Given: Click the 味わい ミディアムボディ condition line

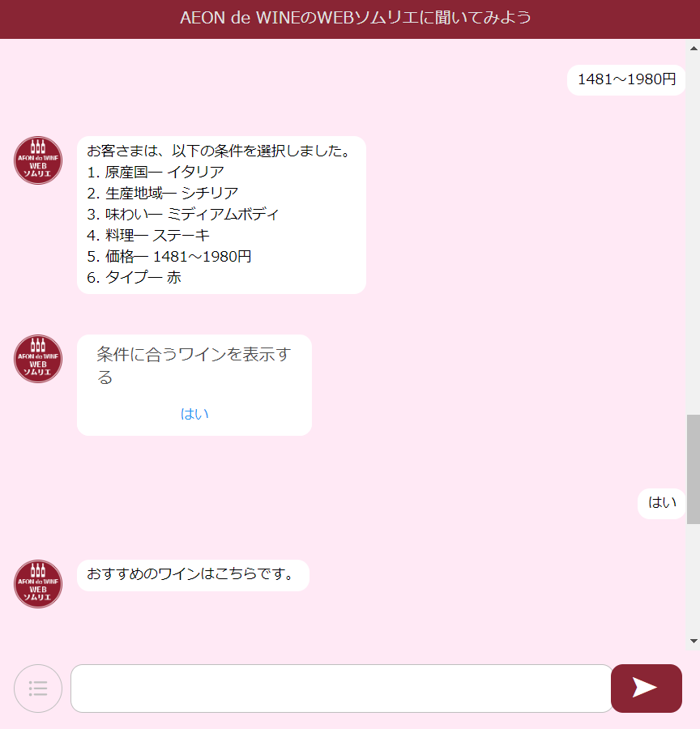Looking at the screenshot, I should coord(183,215).
